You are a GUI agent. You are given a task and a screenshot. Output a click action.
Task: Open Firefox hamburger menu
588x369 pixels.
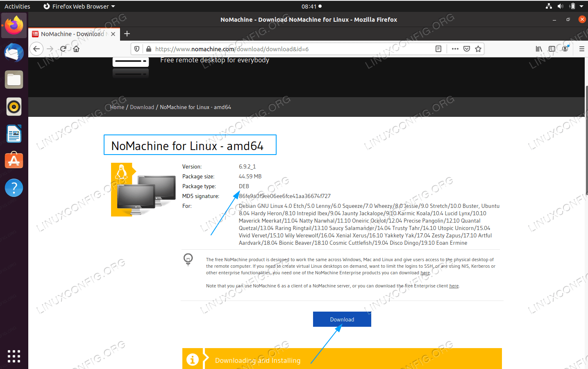tap(582, 49)
